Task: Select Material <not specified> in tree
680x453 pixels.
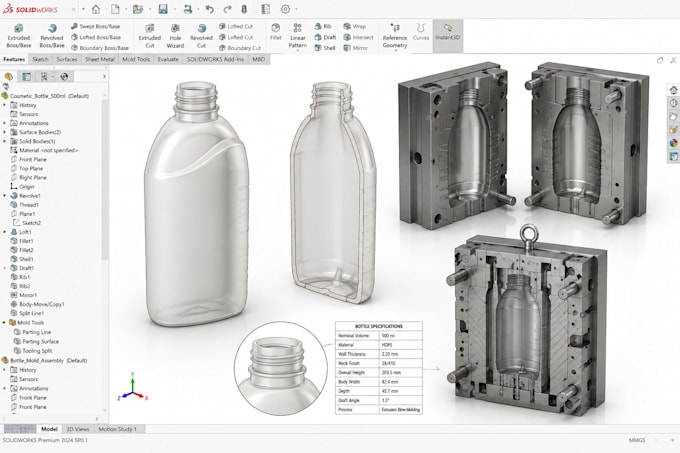Action: [43, 150]
